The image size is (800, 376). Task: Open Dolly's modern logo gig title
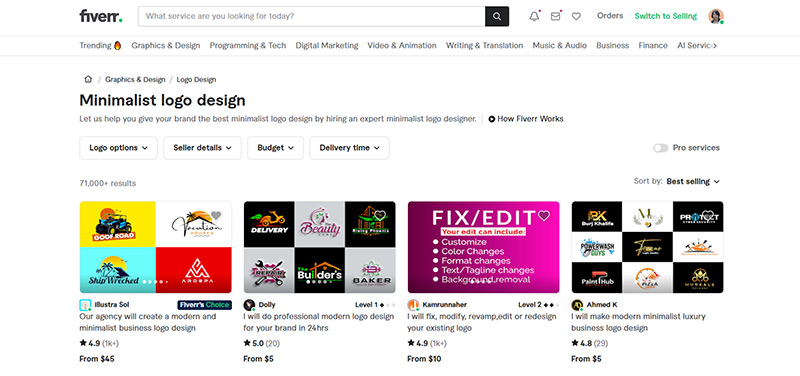(x=319, y=322)
